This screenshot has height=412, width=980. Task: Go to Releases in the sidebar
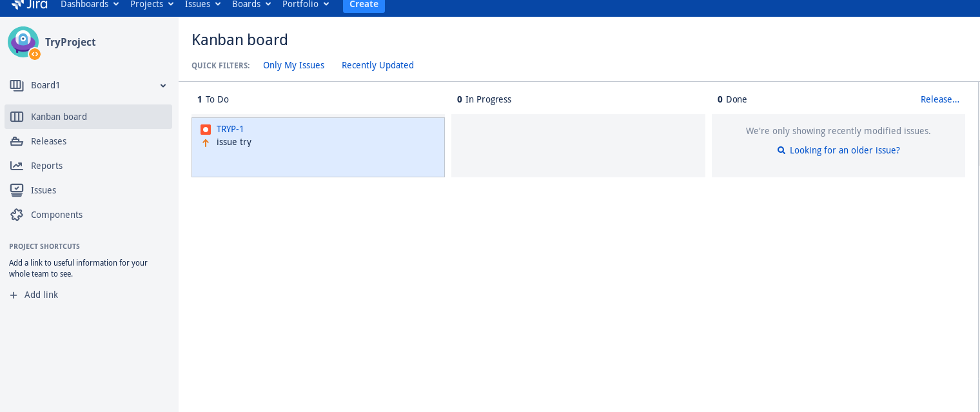88,141
